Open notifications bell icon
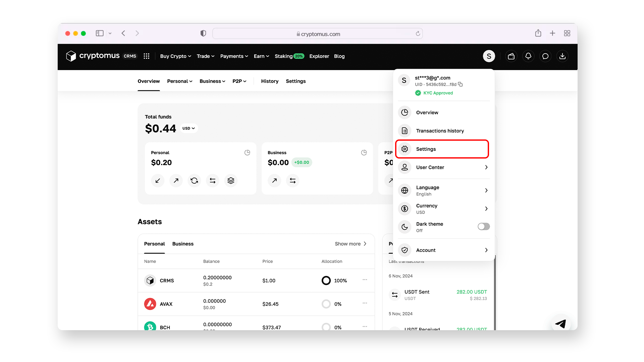The width and height of the screenshot is (644, 362). pyautogui.click(x=528, y=56)
